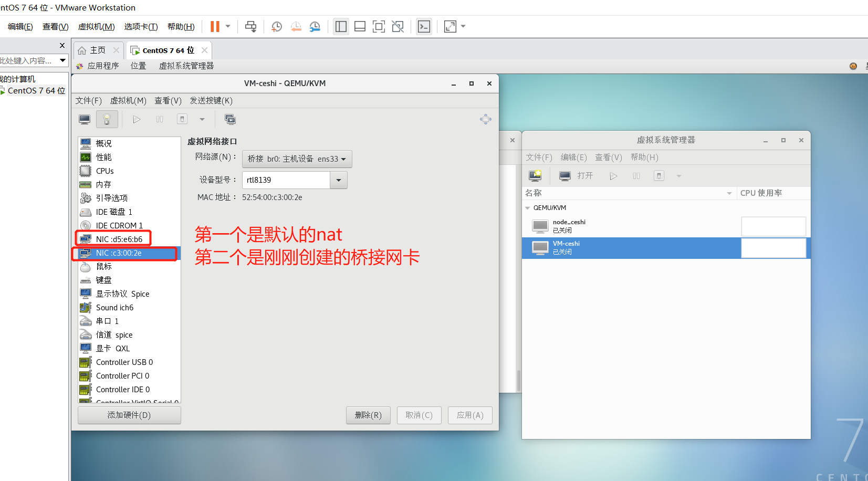Image resolution: width=868 pixels, height=481 pixels.
Task: Select Sound ich6 in hardware list
Action: [129, 307]
